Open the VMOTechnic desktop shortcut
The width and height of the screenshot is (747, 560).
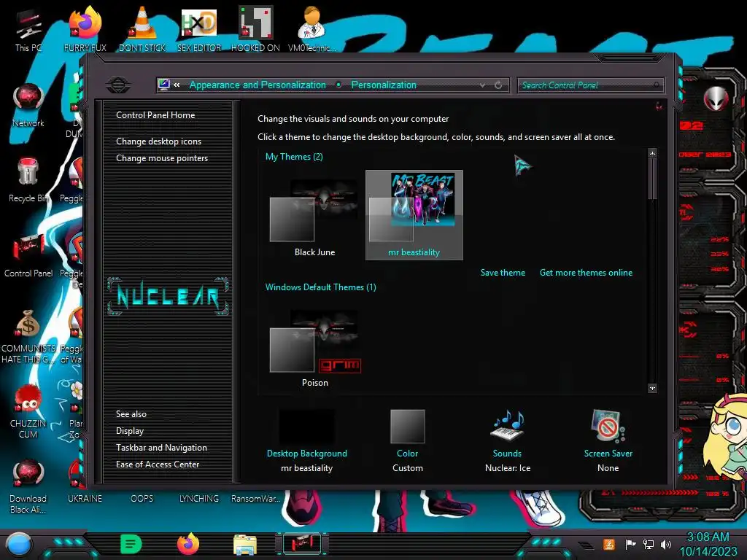point(311,29)
